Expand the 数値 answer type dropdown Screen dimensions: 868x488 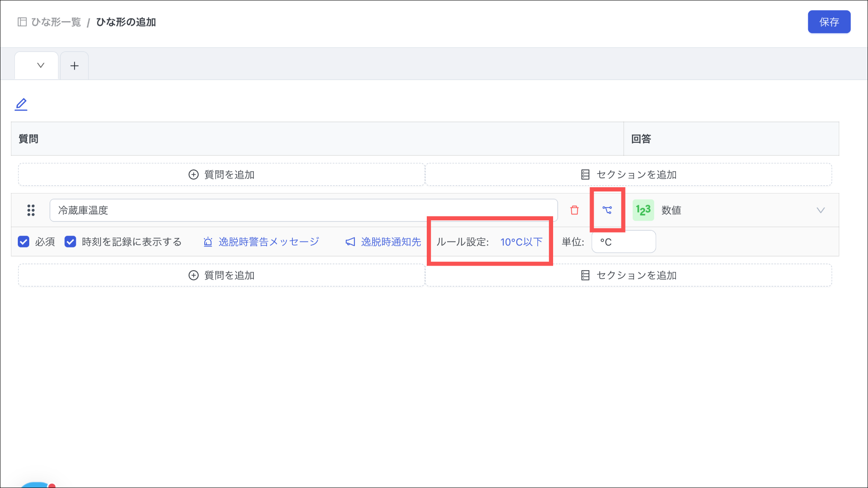point(820,210)
